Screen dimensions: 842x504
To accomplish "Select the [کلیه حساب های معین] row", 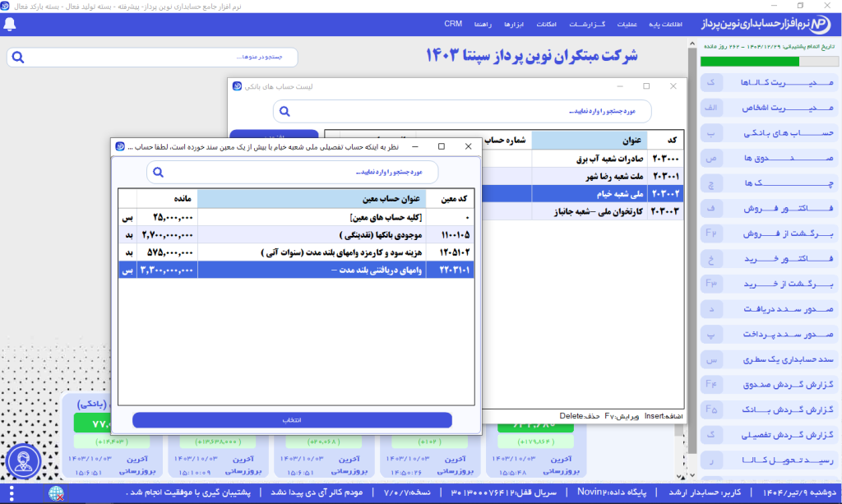I will coord(296,217).
